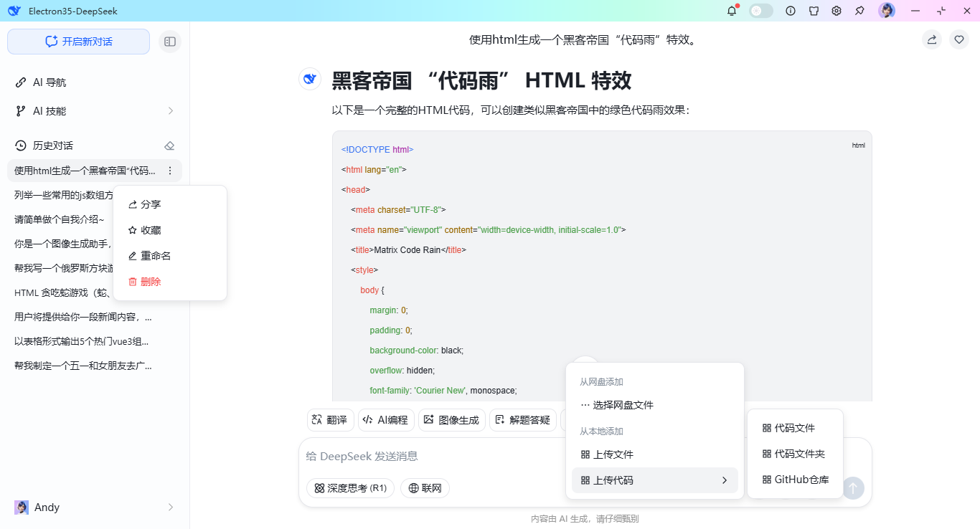980x529 pixels.
Task: Select 重命名 from the context menu
Action: 149,255
